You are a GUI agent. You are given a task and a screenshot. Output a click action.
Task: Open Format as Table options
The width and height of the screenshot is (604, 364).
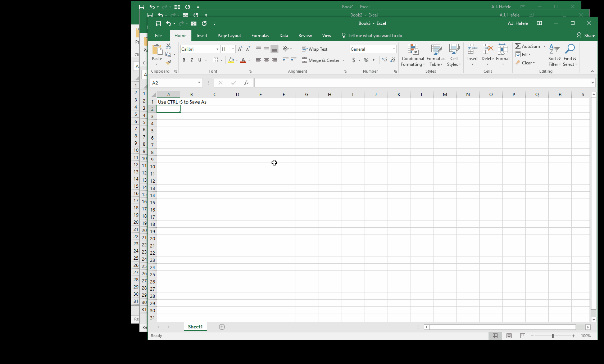click(x=436, y=55)
